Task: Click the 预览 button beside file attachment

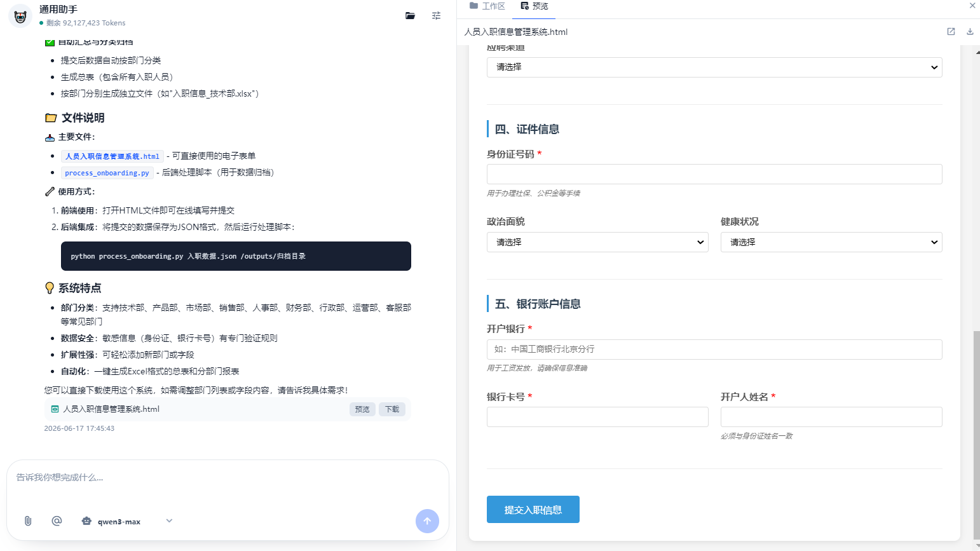Action: (x=362, y=409)
